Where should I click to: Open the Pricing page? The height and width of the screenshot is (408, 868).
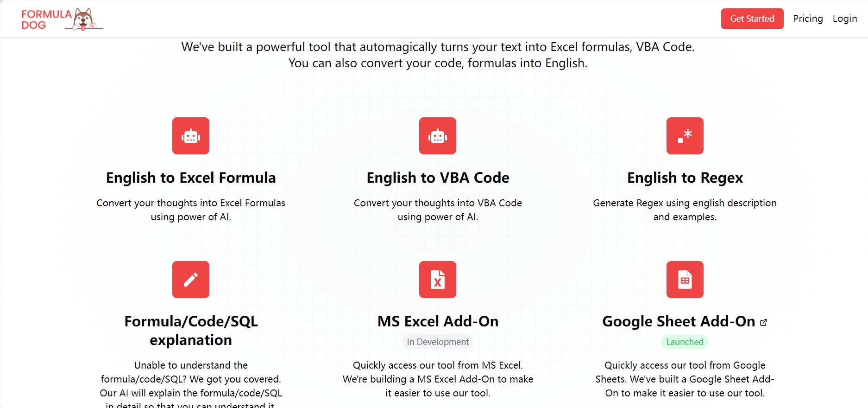pos(808,19)
